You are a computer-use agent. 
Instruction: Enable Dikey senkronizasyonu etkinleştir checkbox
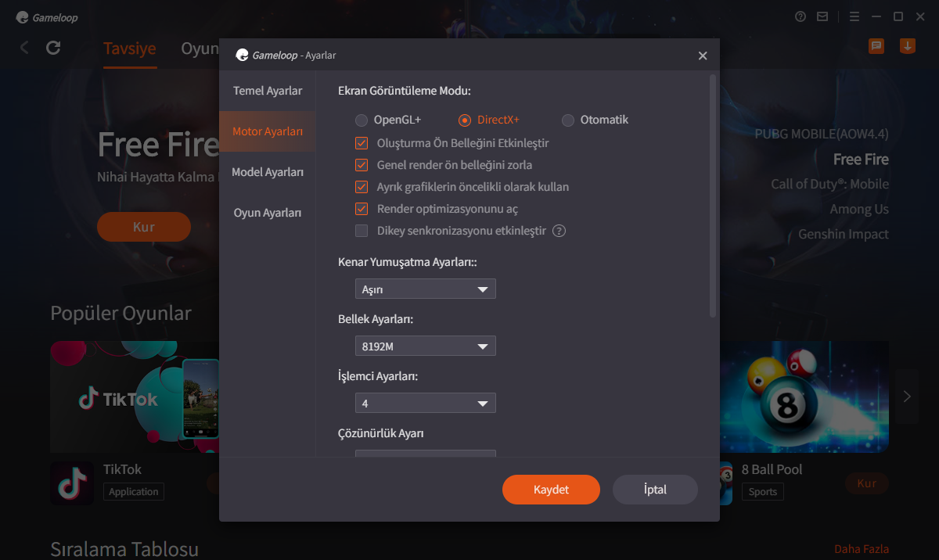pos(362,231)
